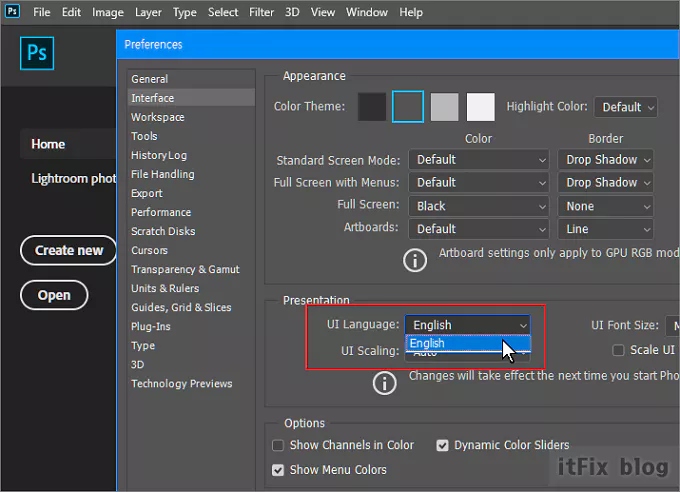The image size is (680, 492).
Task: Select the File Handling preferences category
Action: point(191,174)
